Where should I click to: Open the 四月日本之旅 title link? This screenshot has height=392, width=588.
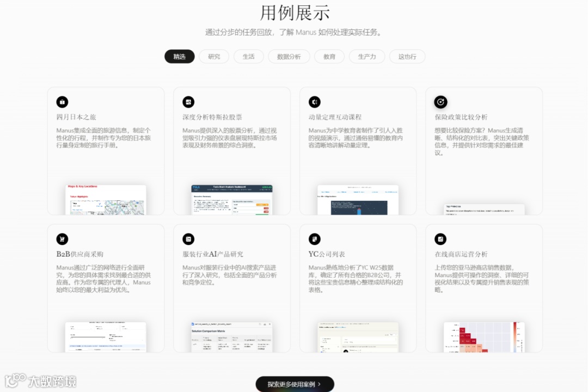point(76,117)
